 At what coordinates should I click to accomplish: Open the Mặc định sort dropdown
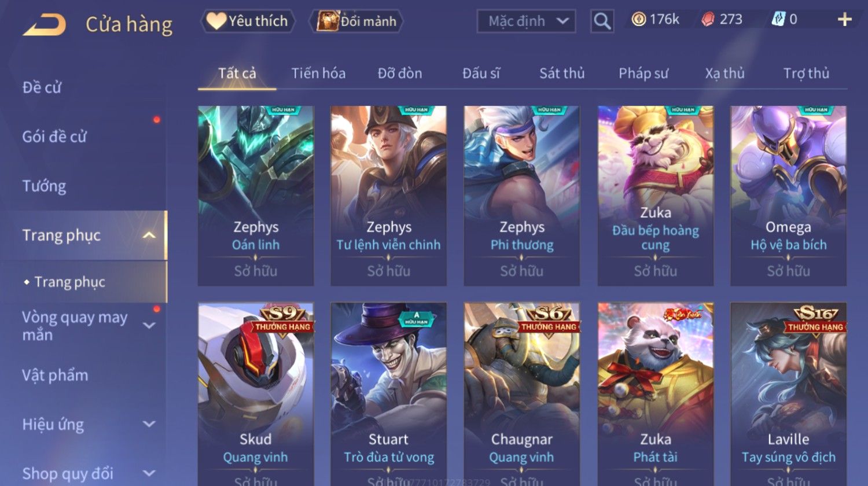pos(526,21)
